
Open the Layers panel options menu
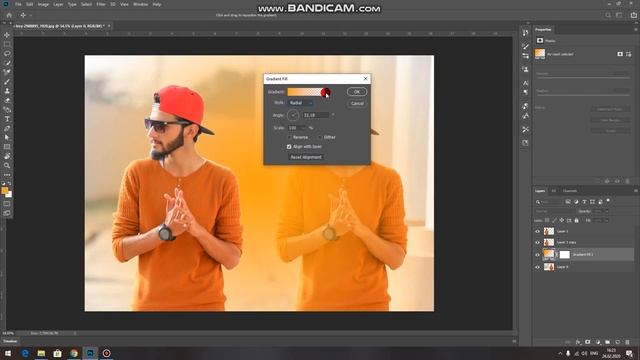click(x=636, y=191)
